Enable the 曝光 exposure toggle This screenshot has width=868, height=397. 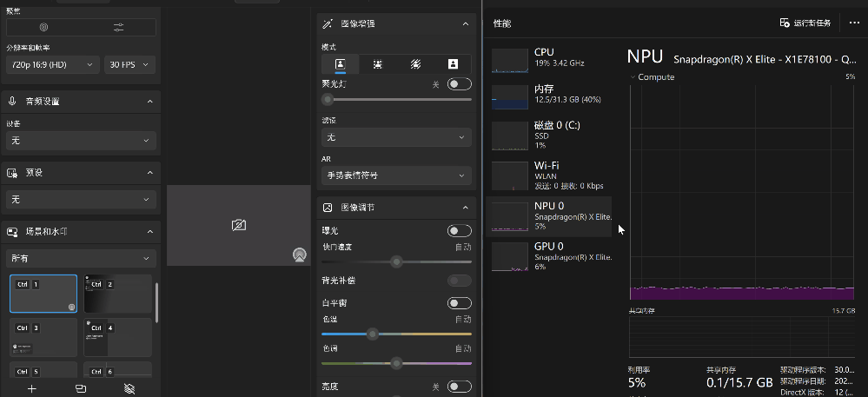(459, 231)
